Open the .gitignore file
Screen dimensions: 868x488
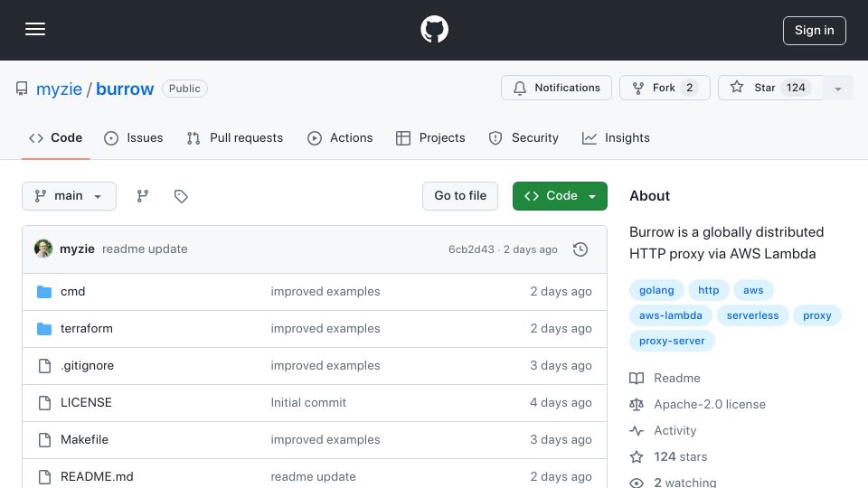[87, 366]
